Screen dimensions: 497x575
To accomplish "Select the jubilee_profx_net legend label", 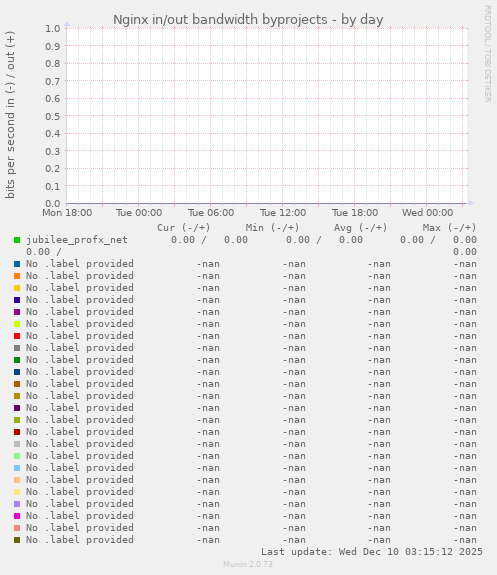I will 77,240.
